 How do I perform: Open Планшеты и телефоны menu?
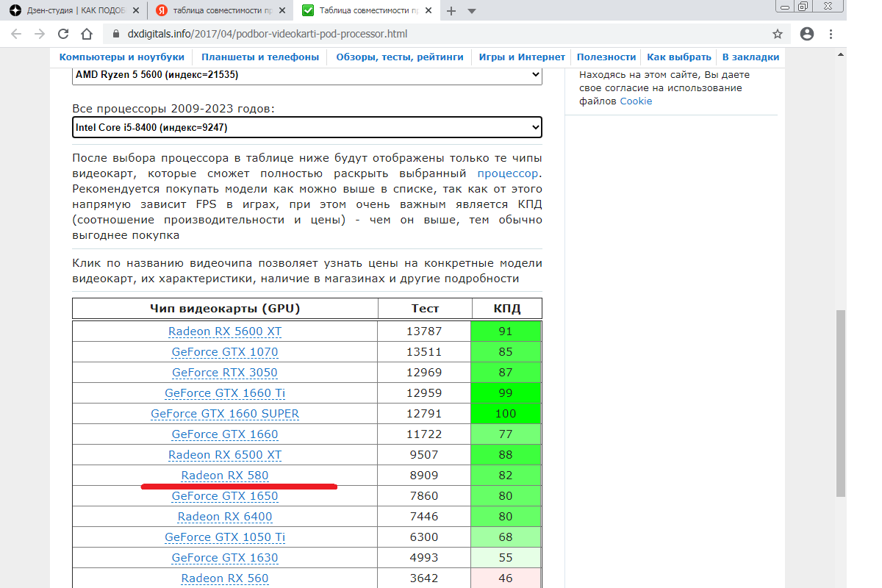click(260, 57)
